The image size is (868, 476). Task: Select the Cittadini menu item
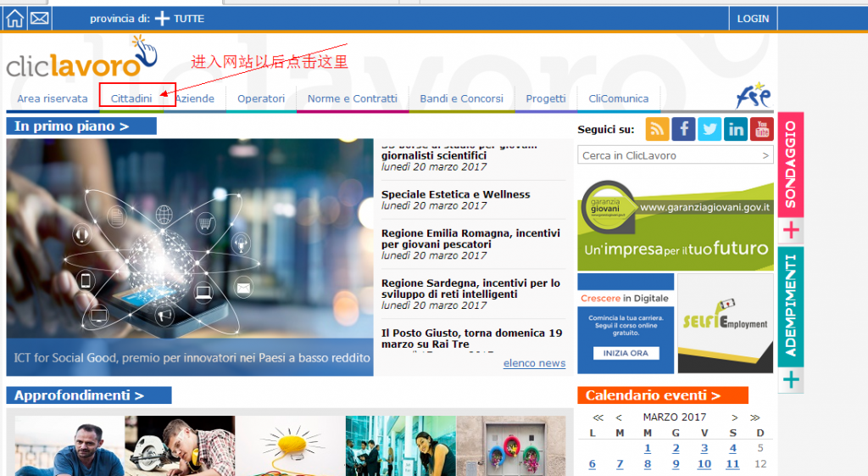[x=131, y=98]
